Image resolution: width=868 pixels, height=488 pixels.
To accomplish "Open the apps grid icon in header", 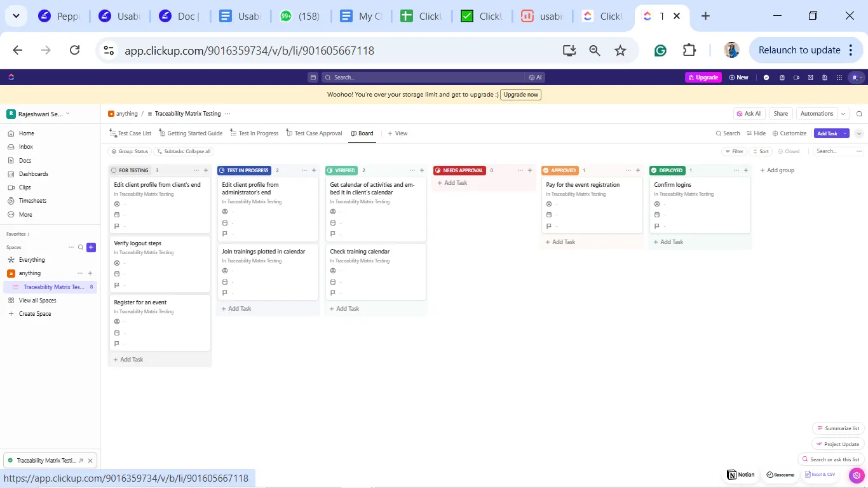I will (x=840, y=78).
